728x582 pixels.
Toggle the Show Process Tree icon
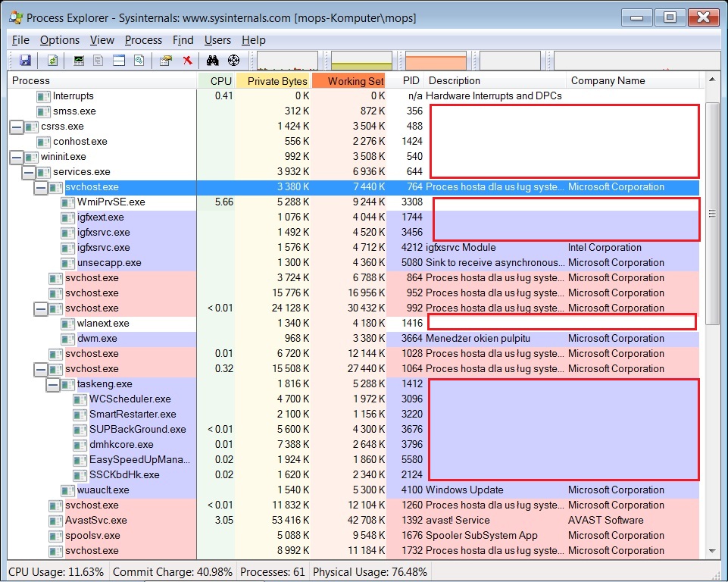tap(98, 61)
